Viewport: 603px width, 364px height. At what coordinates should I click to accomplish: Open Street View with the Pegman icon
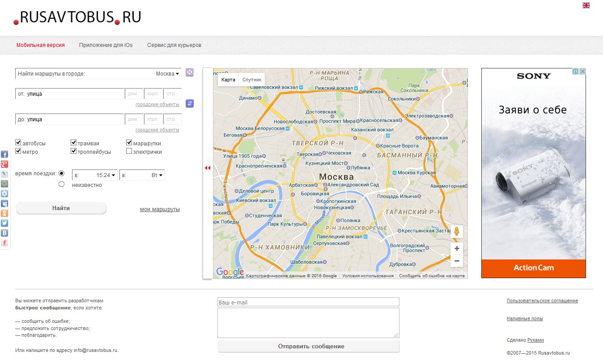pyautogui.click(x=456, y=231)
